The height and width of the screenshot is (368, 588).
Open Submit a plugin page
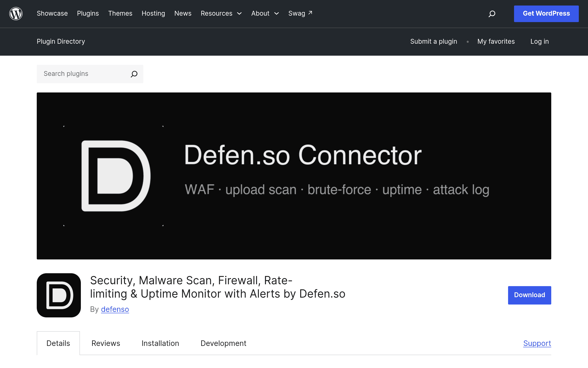(x=433, y=41)
